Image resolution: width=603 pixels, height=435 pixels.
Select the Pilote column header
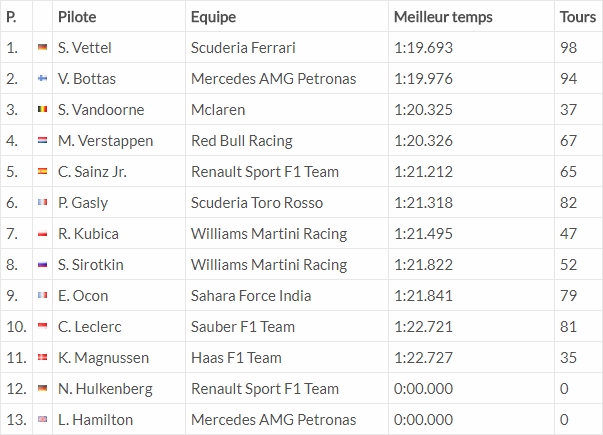click(x=77, y=17)
